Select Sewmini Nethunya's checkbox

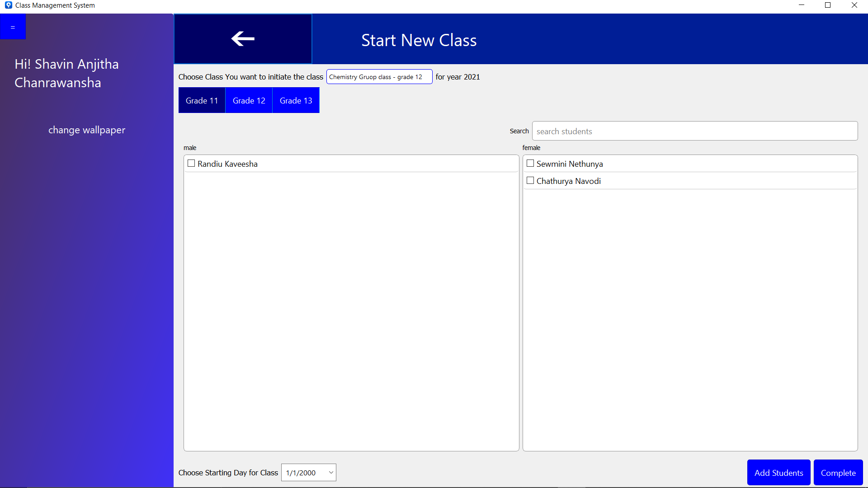pos(530,163)
